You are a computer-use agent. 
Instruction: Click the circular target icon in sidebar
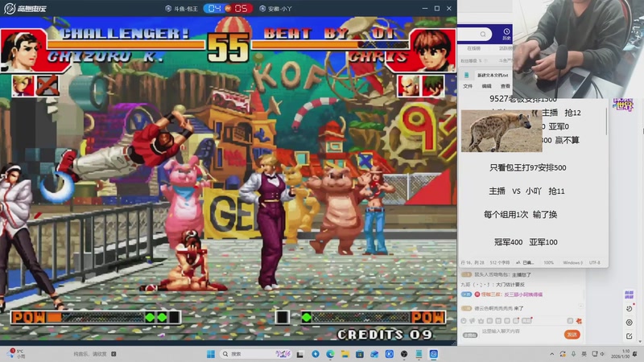click(630, 323)
